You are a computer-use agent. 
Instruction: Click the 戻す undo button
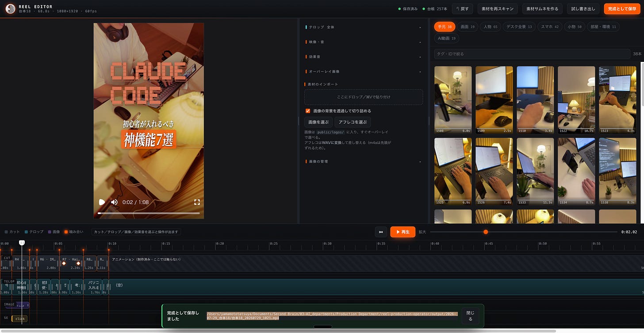tap(462, 9)
